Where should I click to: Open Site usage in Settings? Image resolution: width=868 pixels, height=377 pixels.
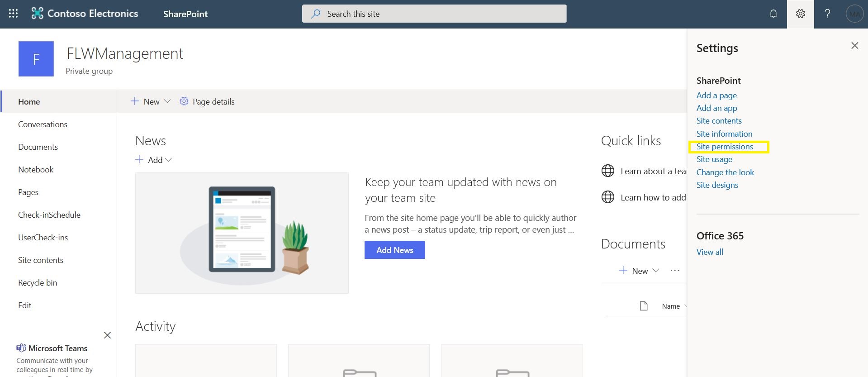click(x=714, y=159)
